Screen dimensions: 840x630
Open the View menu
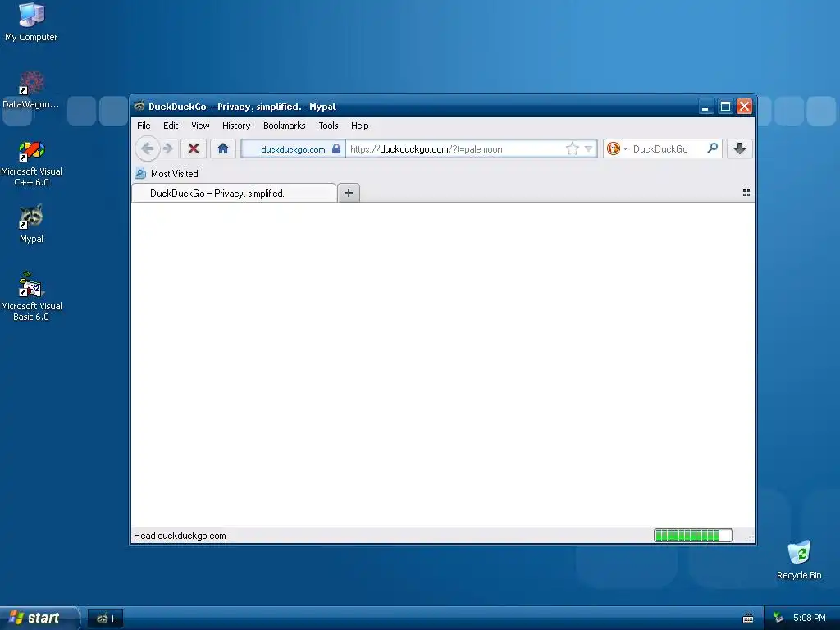click(x=200, y=126)
